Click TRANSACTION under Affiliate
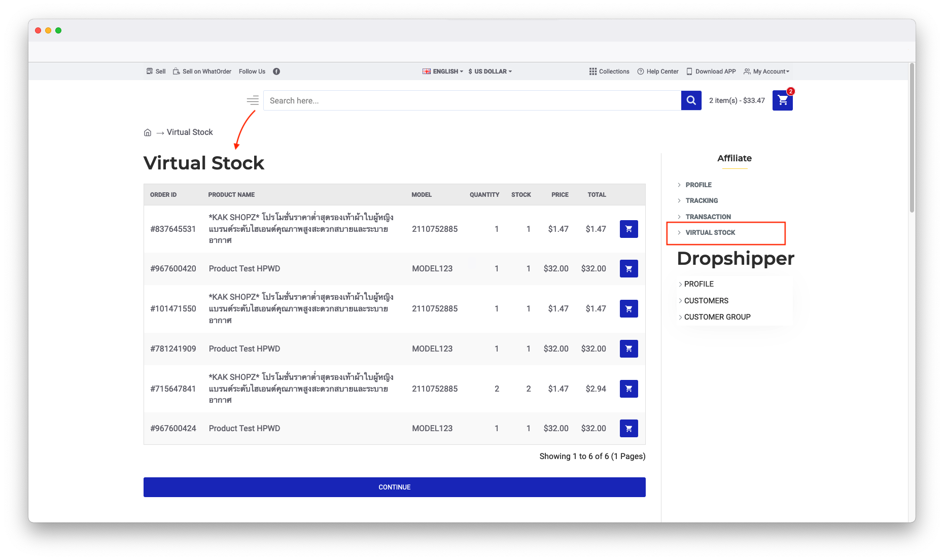Image resolution: width=944 pixels, height=560 pixels. (708, 217)
